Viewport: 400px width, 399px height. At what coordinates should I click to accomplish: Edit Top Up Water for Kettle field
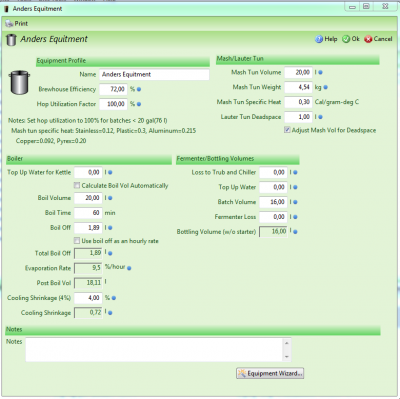[88, 172]
